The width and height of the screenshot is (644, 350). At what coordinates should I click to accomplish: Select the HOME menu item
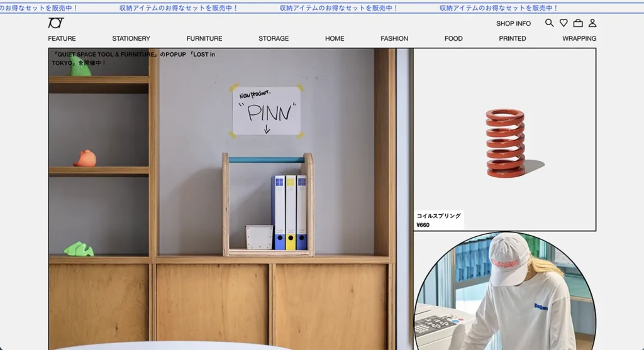(335, 38)
